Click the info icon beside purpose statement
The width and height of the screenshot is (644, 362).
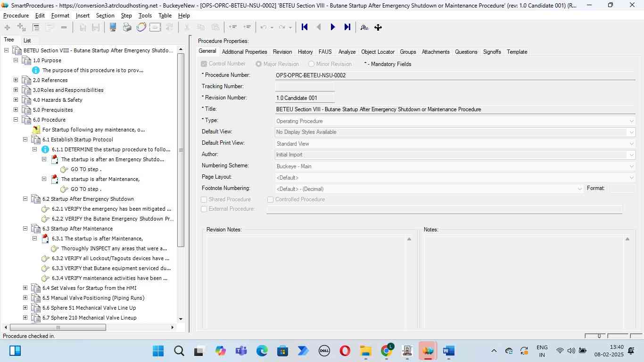36,70
